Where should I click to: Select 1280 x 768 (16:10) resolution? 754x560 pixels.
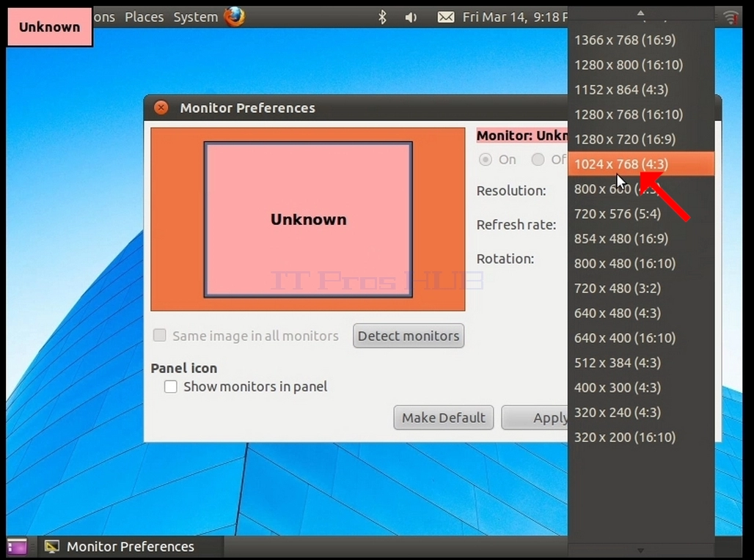[641, 114]
